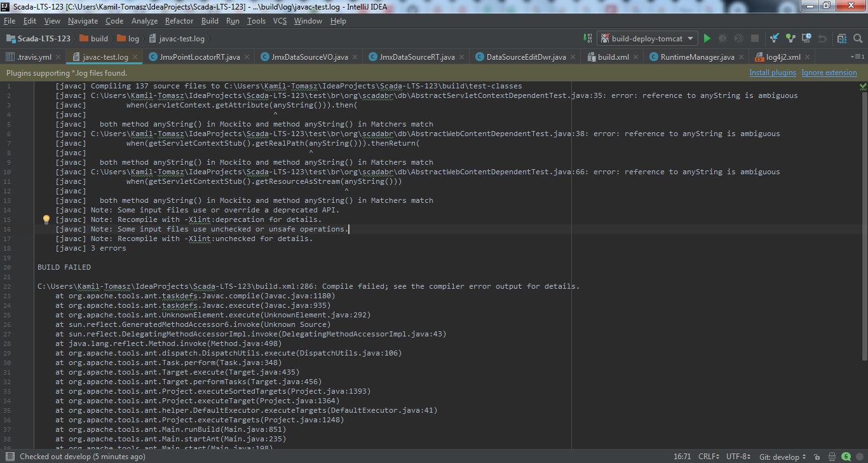Click Scada-LTS-123 breadcrumb

[x=38, y=39]
